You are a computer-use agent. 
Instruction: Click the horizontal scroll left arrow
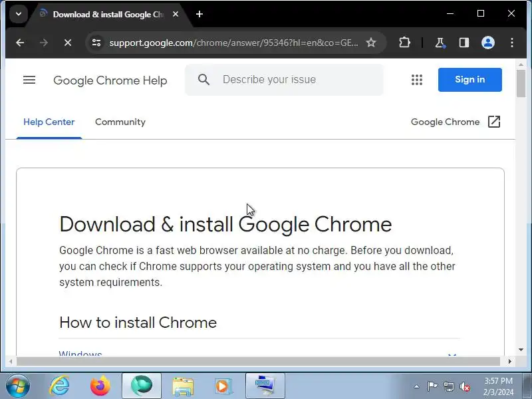coord(11,362)
